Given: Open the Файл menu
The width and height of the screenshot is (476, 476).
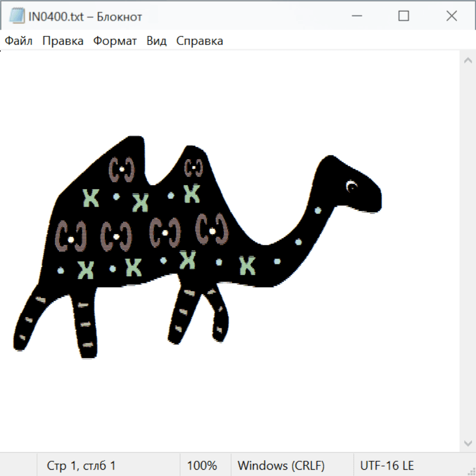Looking at the screenshot, I should [19, 41].
